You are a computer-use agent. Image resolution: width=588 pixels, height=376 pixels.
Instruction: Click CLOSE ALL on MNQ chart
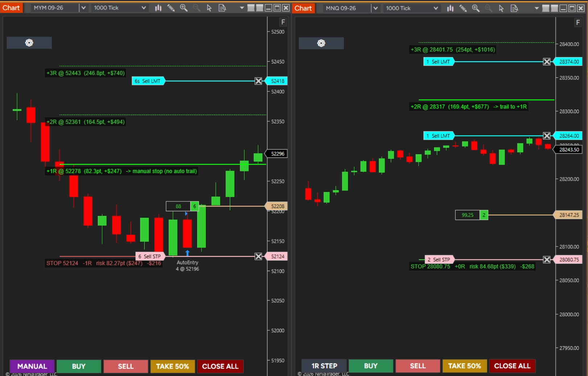pyautogui.click(x=512, y=366)
